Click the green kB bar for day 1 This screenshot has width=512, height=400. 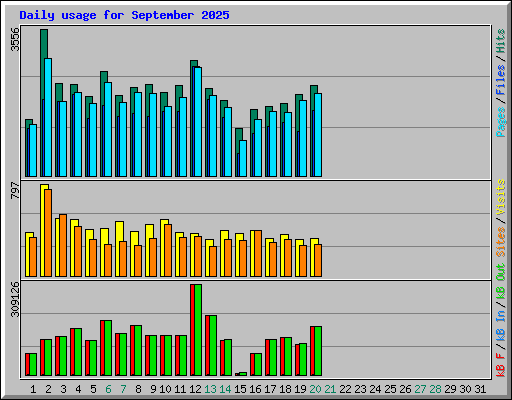[x=33, y=365]
